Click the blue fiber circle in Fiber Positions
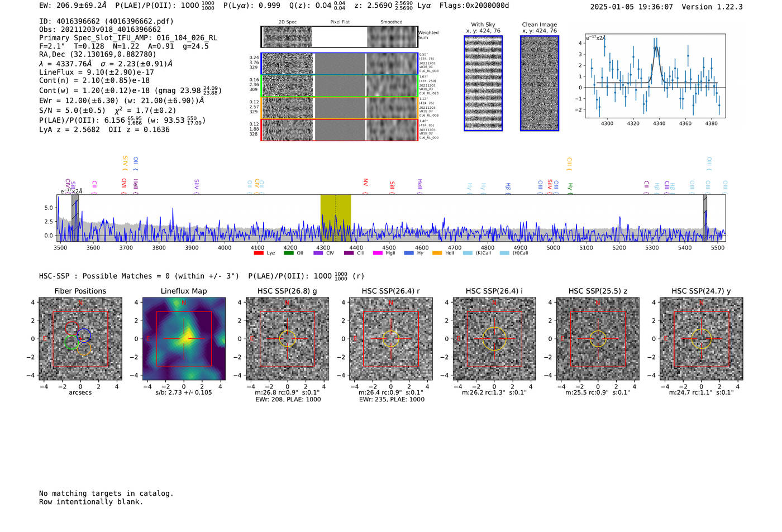This screenshot has height=532, width=782. pos(84,335)
